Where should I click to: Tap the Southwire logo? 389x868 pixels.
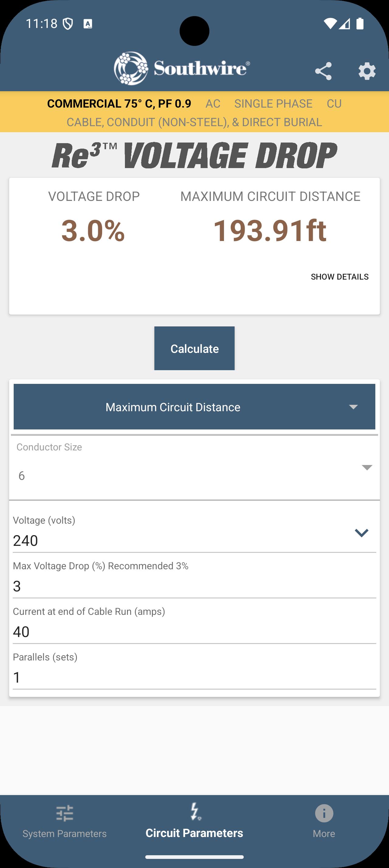coord(182,68)
